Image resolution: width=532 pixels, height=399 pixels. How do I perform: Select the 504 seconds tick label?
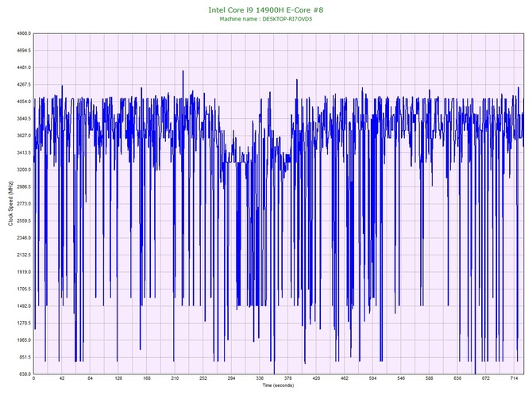[372, 378]
